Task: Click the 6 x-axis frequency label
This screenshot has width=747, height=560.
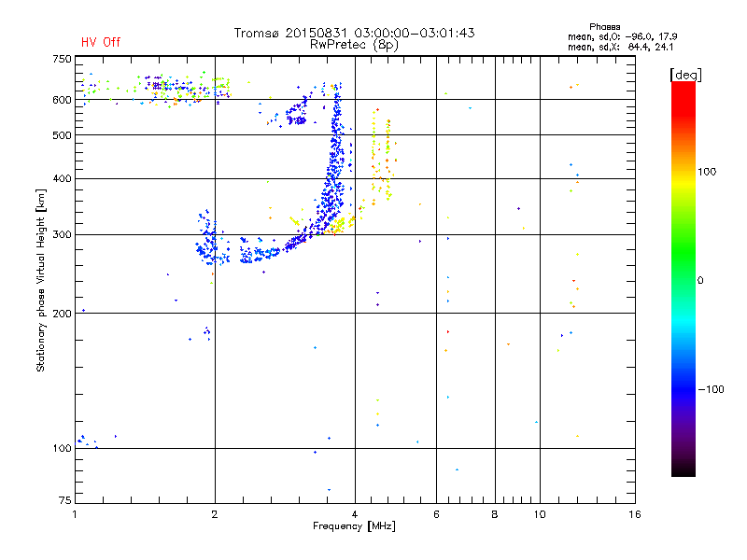Action: [436, 514]
